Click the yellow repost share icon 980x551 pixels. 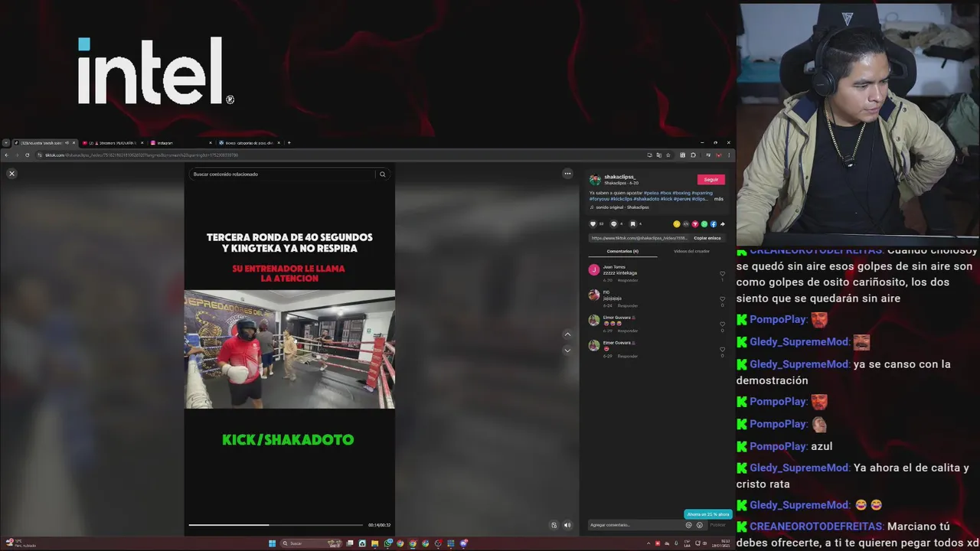pyautogui.click(x=677, y=224)
